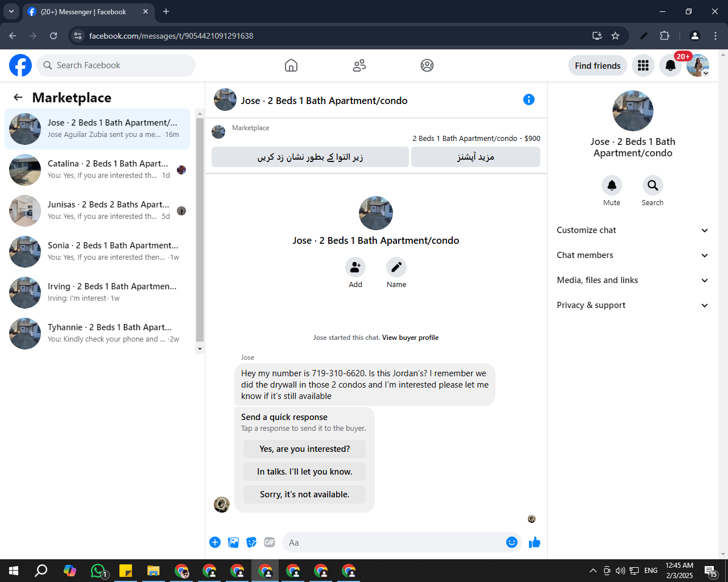Image resolution: width=728 pixels, height=582 pixels.
Task: Expand Privacy & support section
Action: click(632, 305)
